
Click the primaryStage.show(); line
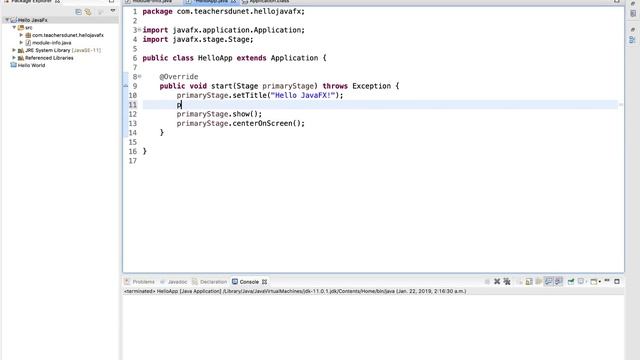click(x=219, y=114)
